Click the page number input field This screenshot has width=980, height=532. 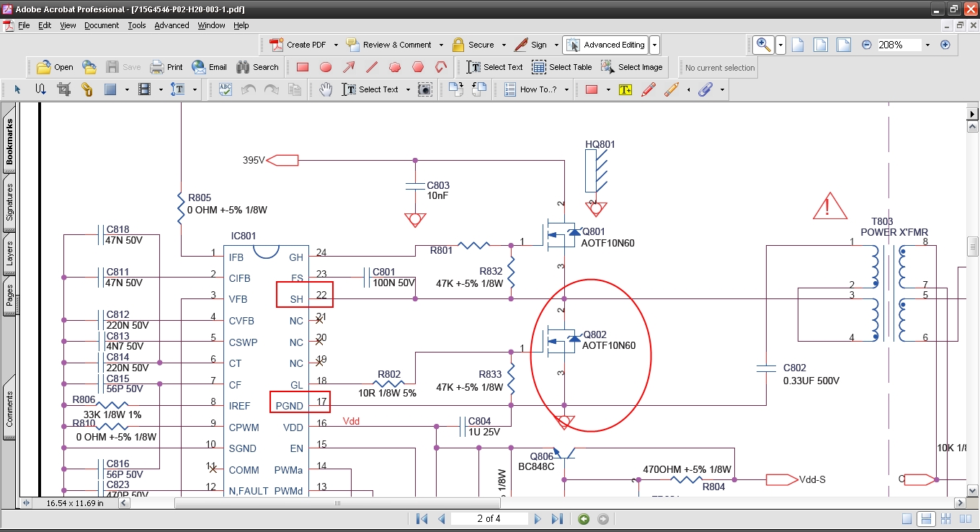click(489, 519)
